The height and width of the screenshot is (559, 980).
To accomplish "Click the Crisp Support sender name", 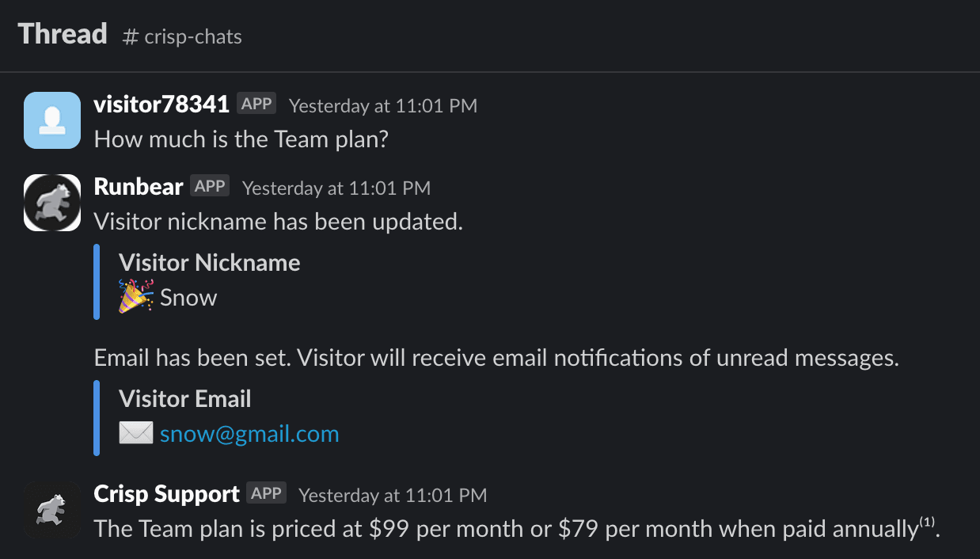I will [166, 493].
